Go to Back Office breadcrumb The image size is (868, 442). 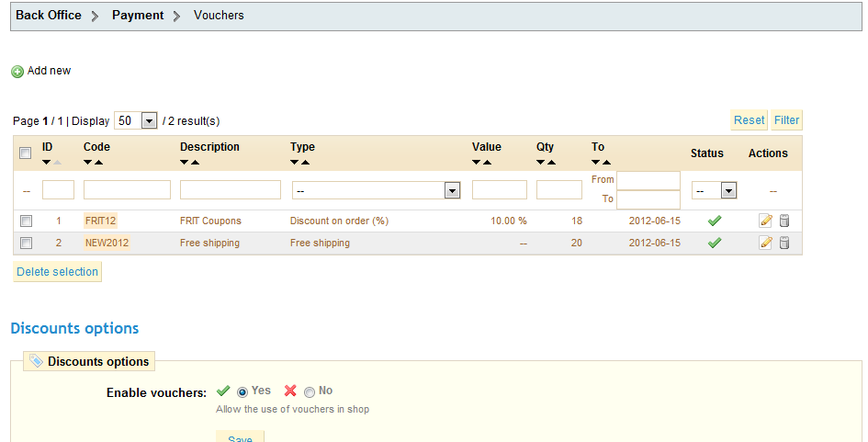tap(49, 15)
